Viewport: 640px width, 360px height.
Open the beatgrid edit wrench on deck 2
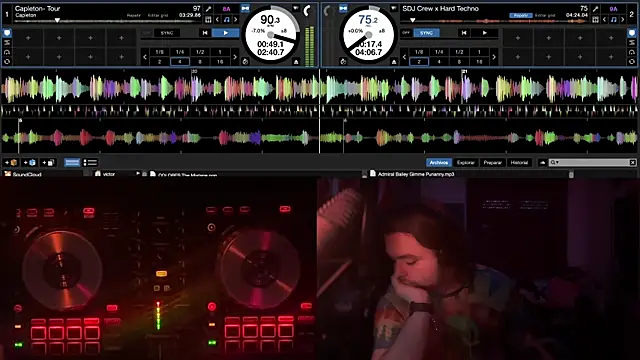pos(596,9)
